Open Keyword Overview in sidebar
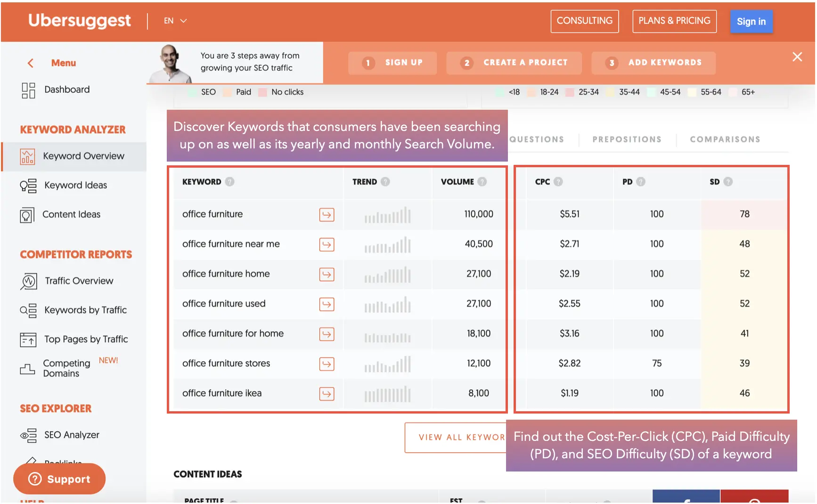Screen dimensions: 817x504 pyautogui.click(x=74, y=156)
